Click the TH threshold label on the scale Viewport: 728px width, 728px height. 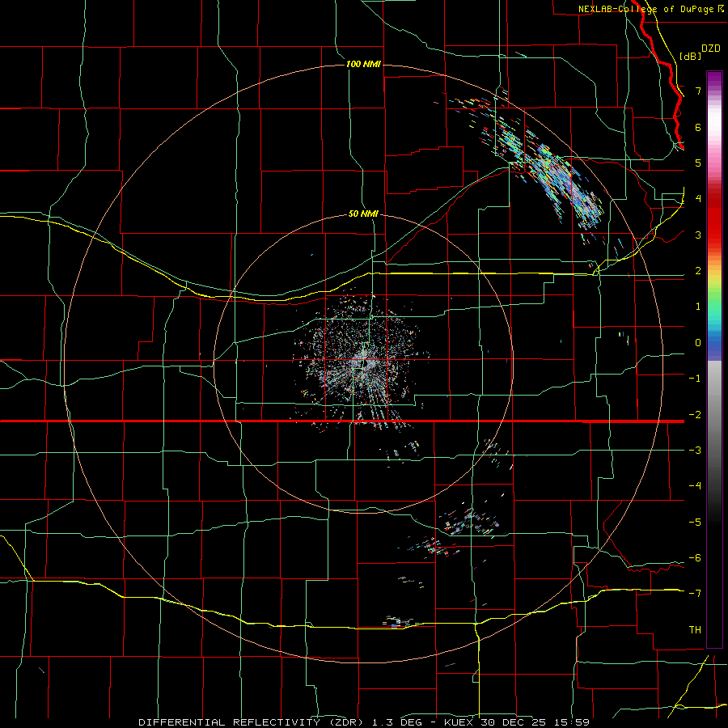click(x=695, y=630)
